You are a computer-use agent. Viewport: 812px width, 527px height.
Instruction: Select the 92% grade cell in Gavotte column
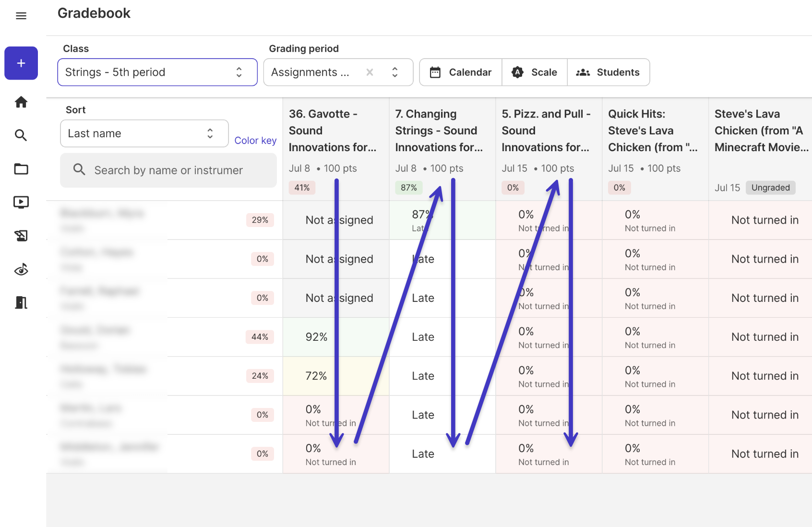pyautogui.click(x=336, y=337)
